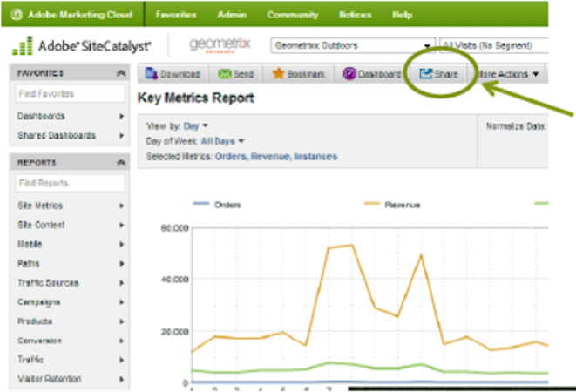Image resolution: width=576 pixels, height=392 pixels.
Task: Click the Bookmark button label
Action: [x=306, y=74]
